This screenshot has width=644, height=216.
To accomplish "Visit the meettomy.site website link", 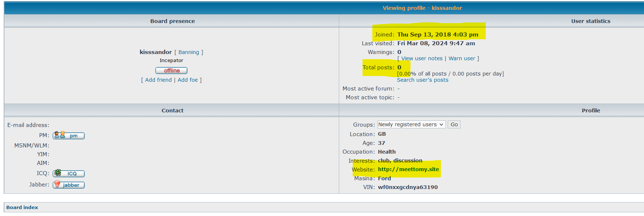I will pos(408,169).
